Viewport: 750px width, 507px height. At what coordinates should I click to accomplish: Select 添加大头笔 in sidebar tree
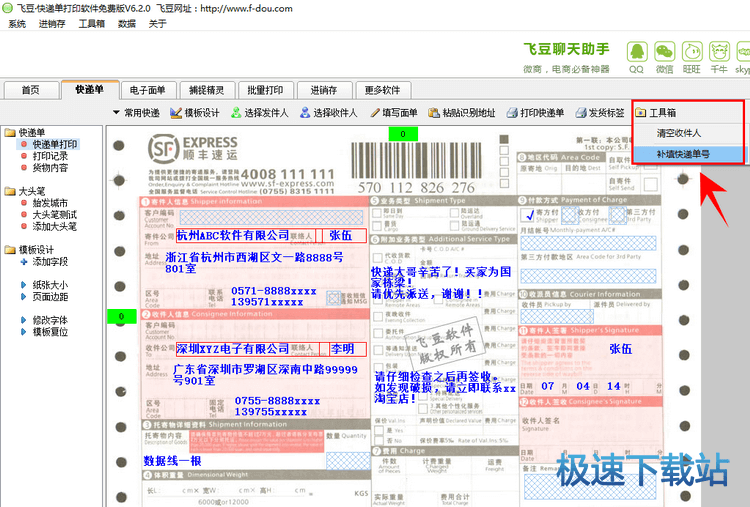(x=55, y=227)
